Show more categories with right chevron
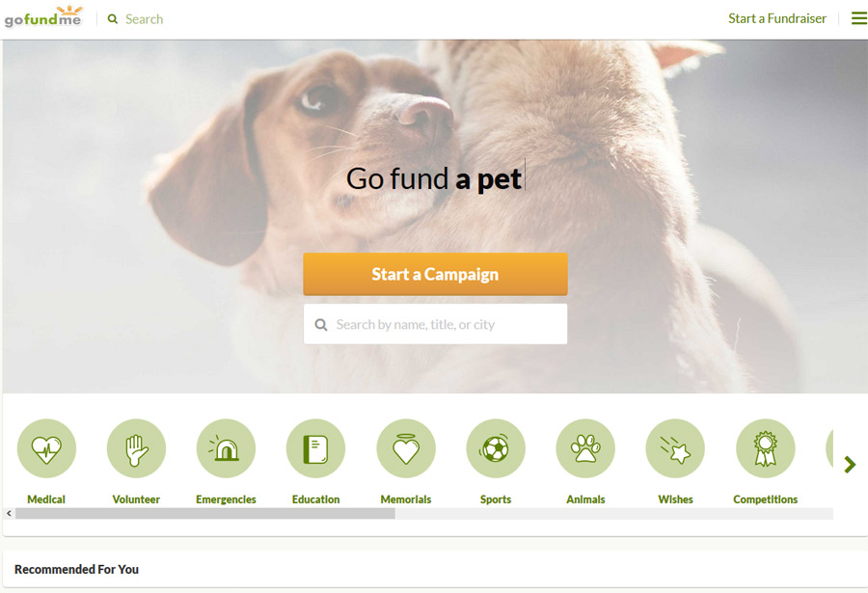 pyautogui.click(x=850, y=464)
